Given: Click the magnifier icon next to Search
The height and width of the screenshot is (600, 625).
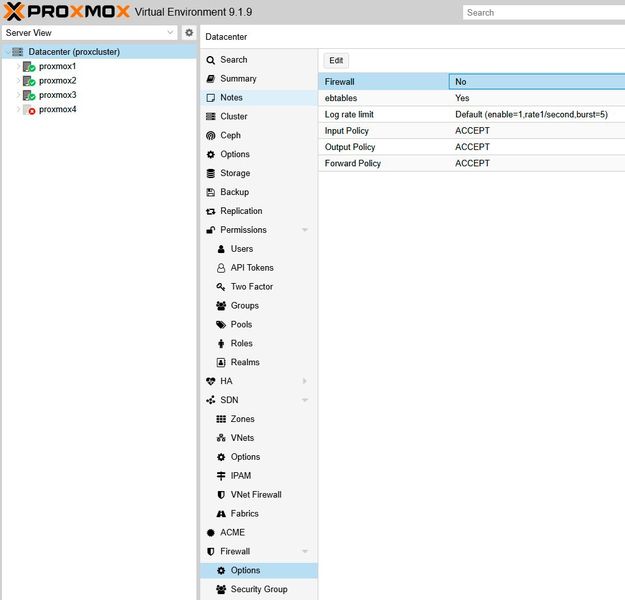Looking at the screenshot, I should (210, 60).
